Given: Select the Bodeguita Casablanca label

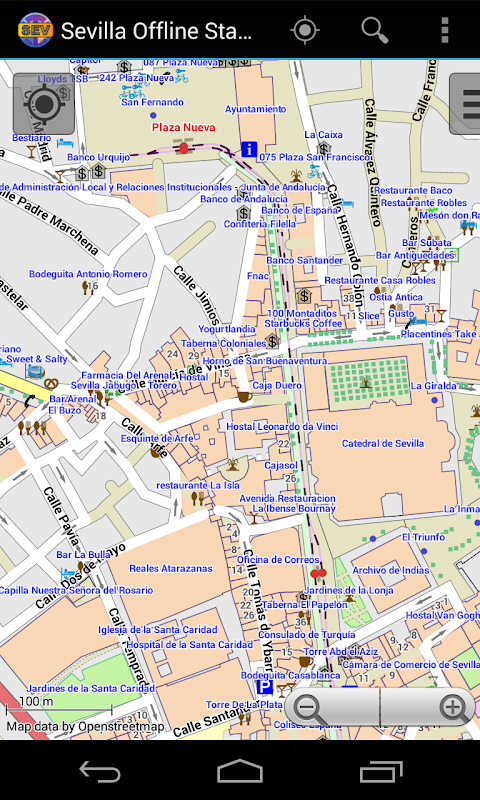Looking at the screenshot, I should [290, 676].
